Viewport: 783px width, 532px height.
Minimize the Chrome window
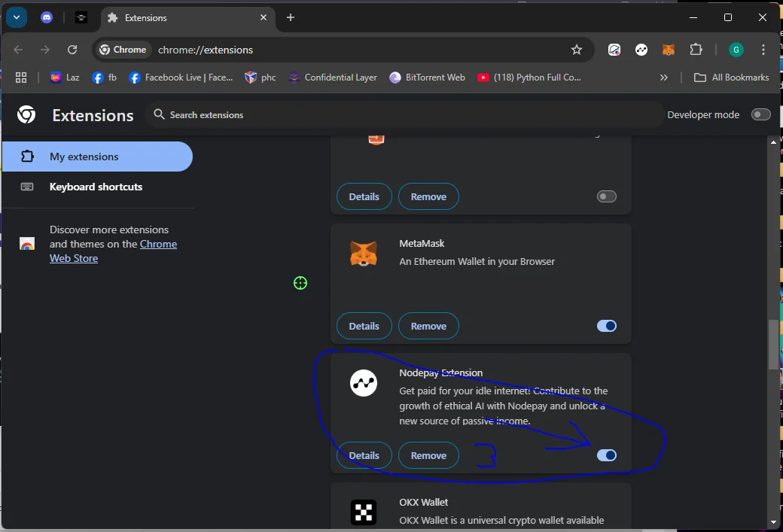coord(693,17)
